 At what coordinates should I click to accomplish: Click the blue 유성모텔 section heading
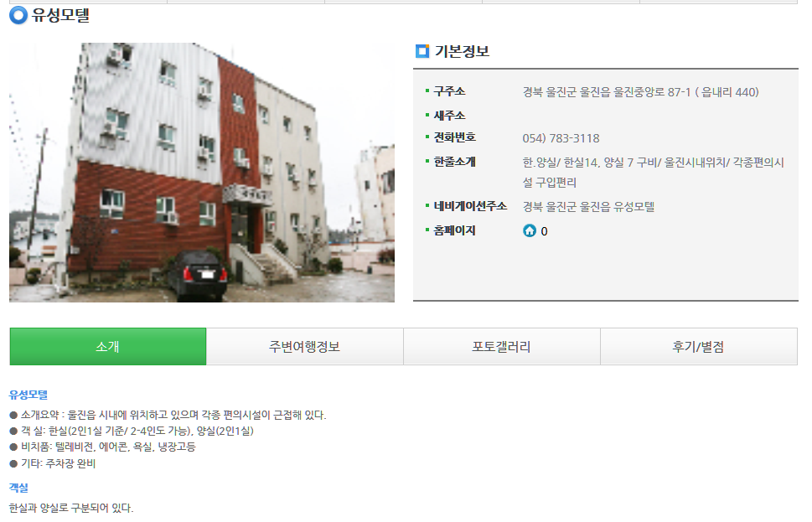pos(28,395)
